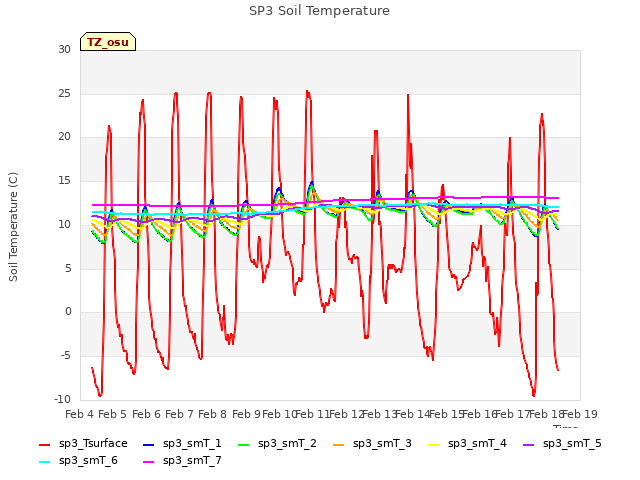This screenshot has height=480, width=640.
Task: Toggle sp3_smT_1 legend entry
Action: 182,444
